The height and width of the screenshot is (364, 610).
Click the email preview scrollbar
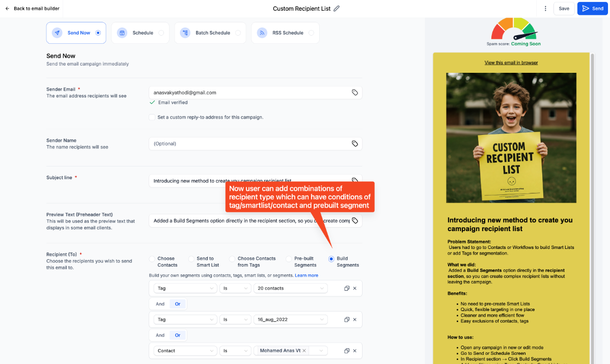[592, 153]
